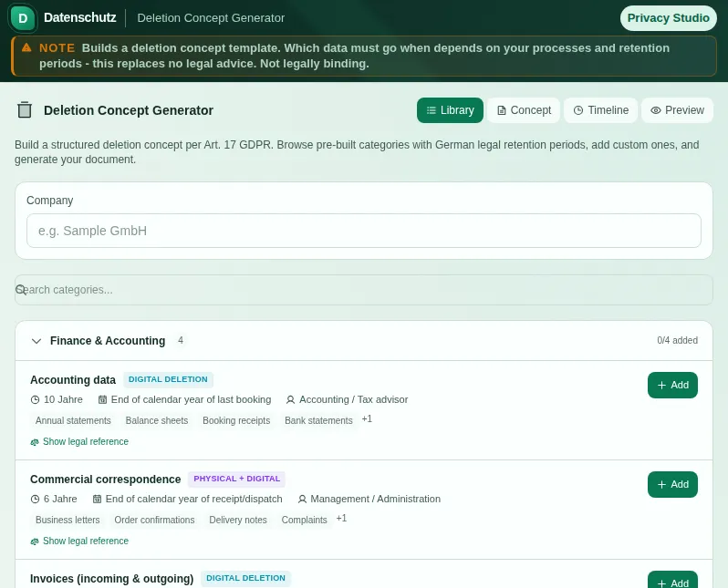Viewport: 728px width, 588px height.
Task: Click the clock icon next to 10 Jahre
Action: coord(35,399)
